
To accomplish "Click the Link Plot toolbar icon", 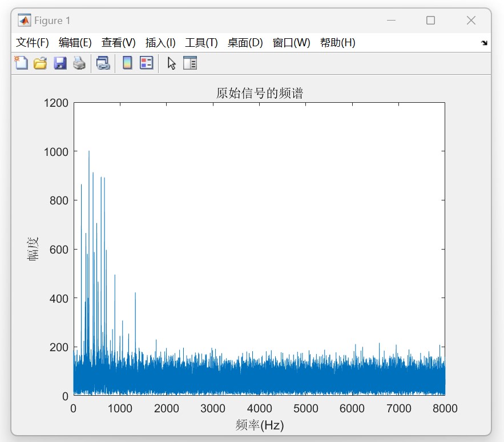I will (103, 63).
